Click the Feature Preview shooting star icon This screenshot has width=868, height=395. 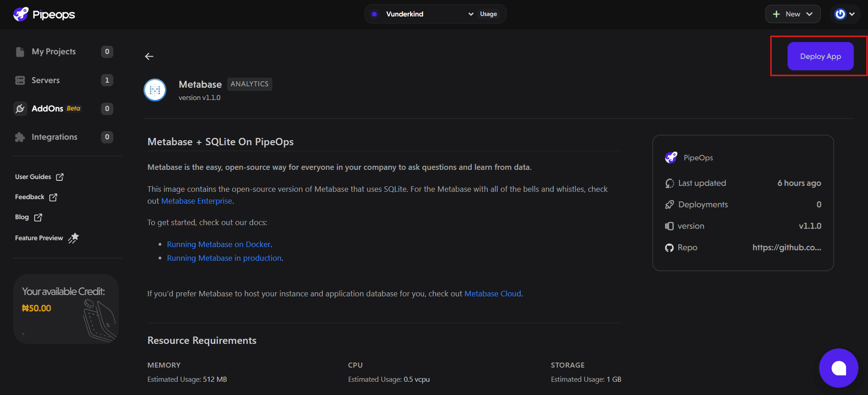pos(74,238)
